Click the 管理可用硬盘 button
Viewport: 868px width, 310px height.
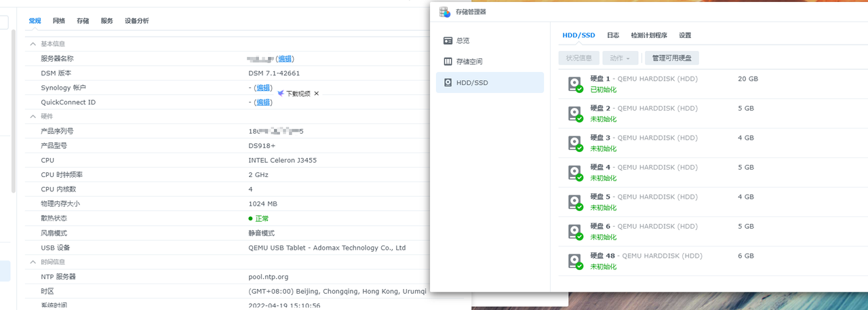(x=671, y=58)
